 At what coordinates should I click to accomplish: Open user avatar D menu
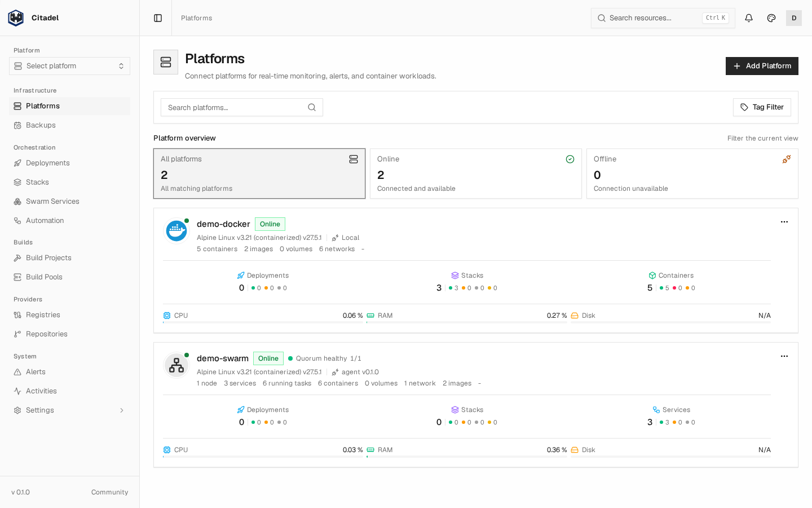(794, 18)
